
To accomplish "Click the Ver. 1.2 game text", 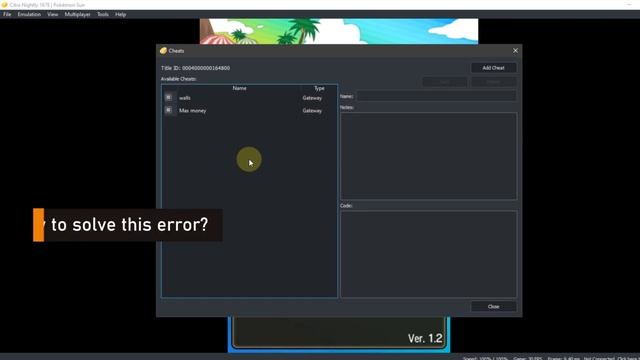I will click(x=425, y=338).
